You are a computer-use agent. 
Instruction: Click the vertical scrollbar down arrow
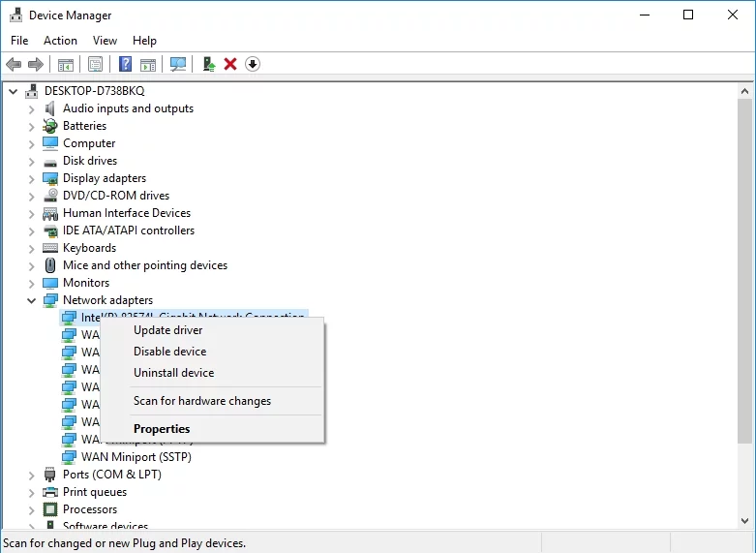pos(745,520)
